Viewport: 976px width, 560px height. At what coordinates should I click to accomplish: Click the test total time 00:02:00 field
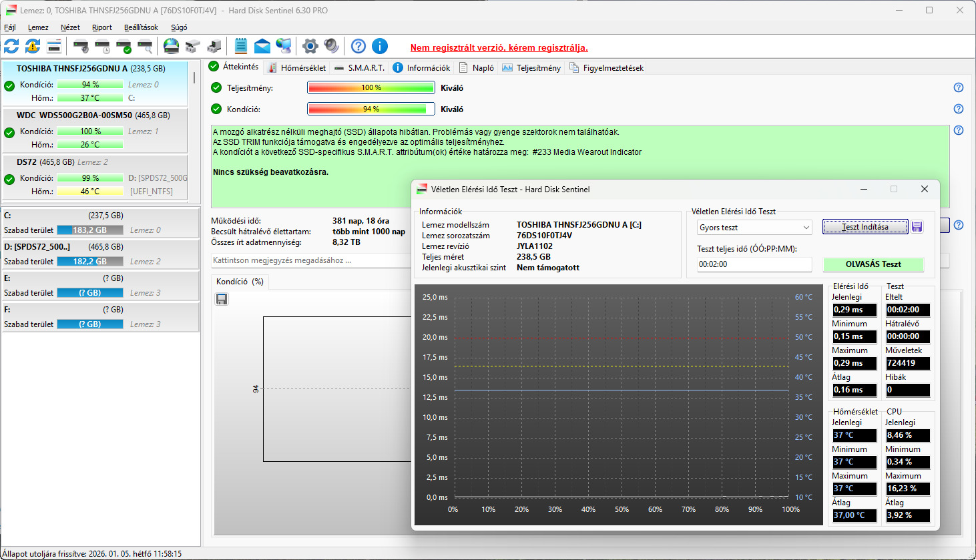point(754,264)
